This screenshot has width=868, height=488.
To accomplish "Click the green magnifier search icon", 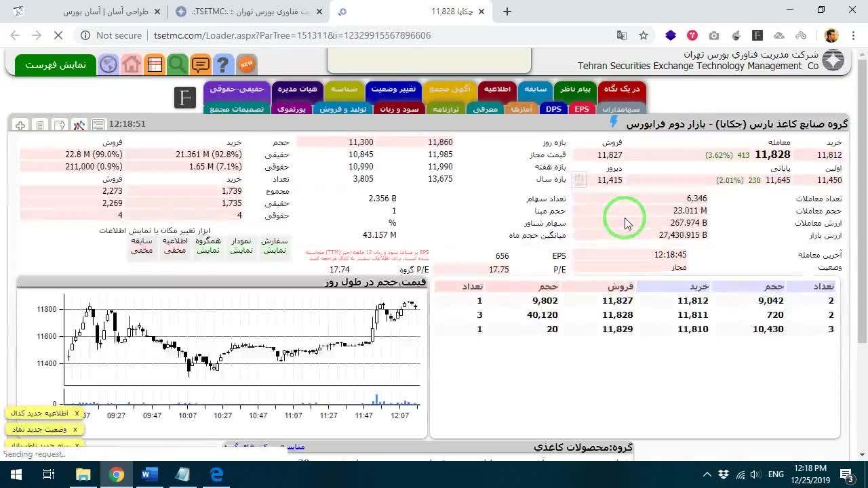I will 178,64.
